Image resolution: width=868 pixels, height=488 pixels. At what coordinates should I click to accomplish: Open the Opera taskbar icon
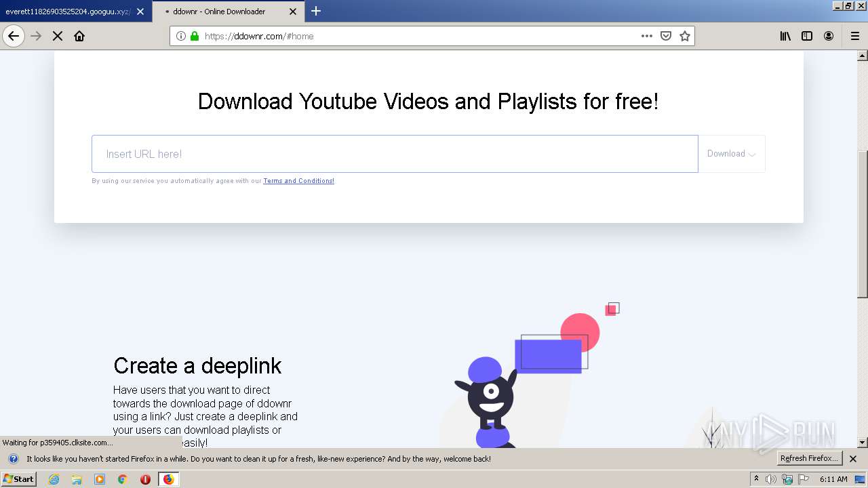click(145, 479)
